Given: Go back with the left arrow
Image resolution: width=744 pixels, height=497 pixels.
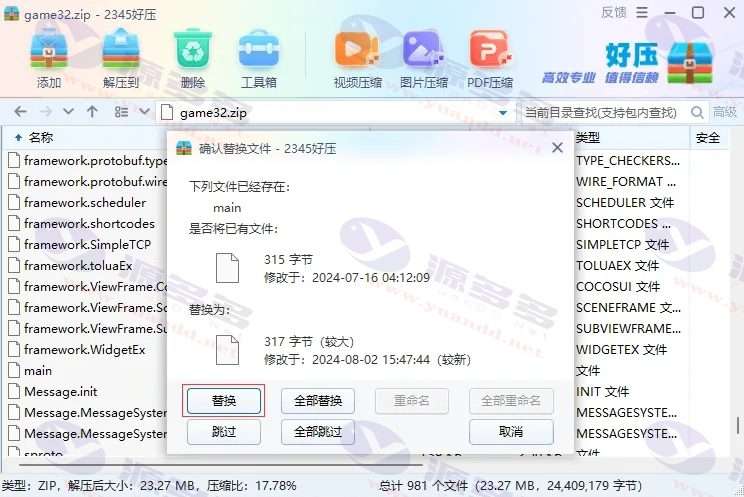Looking at the screenshot, I should coord(20,112).
